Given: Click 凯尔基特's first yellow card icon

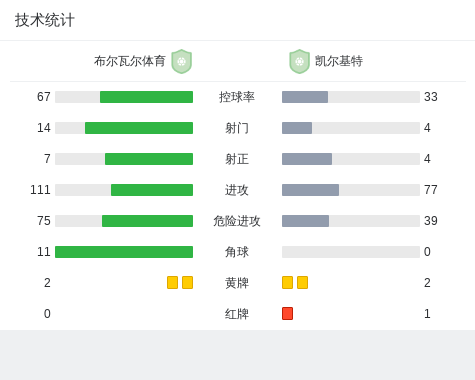Looking at the screenshot, I should point(287,282).
